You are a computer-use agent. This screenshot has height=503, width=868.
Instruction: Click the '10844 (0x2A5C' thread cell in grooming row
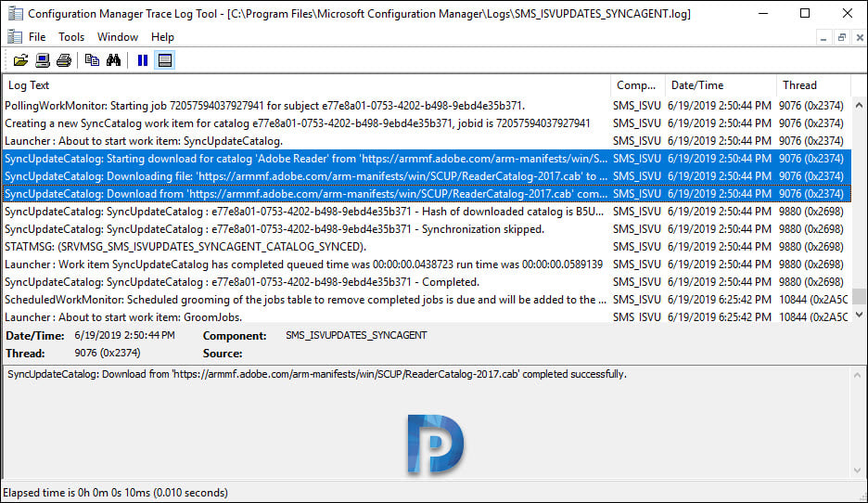click(x=813, y=300)
